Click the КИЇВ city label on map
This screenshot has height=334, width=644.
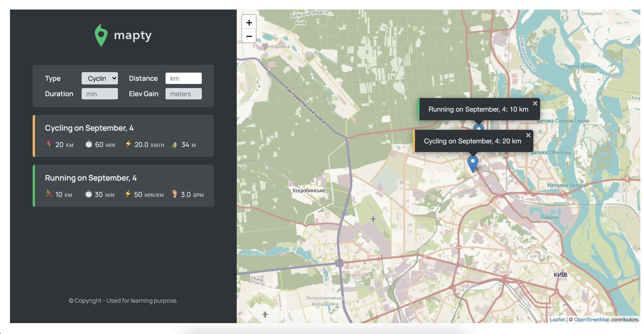(560, 275)
